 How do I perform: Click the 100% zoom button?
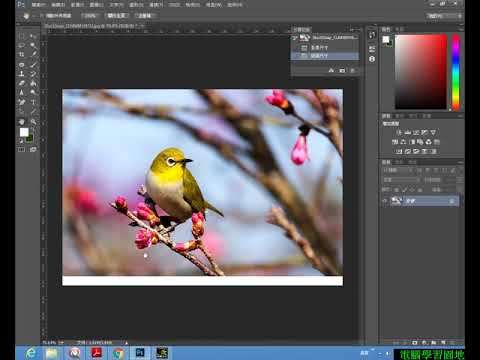tap(91, 16)
